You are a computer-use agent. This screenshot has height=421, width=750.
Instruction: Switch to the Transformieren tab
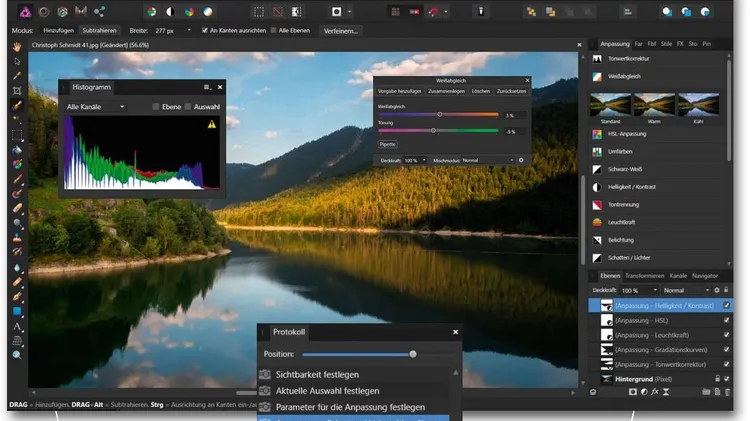click(644, 276)
